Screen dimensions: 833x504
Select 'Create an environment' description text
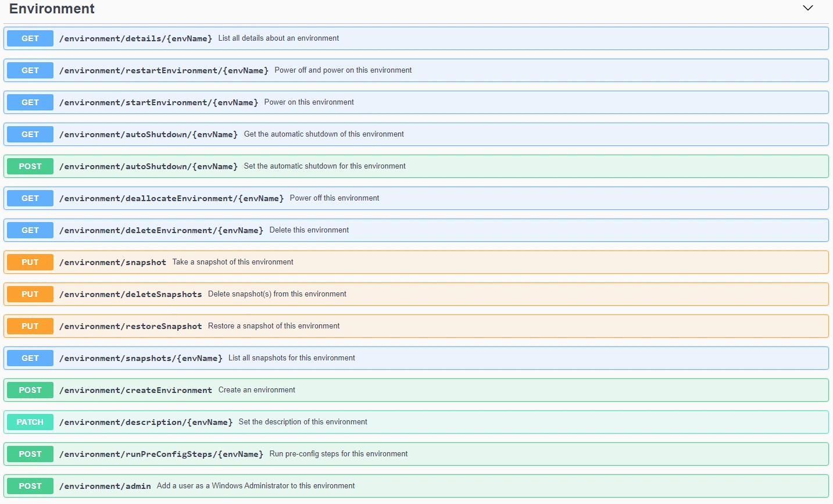pyautogui.click(x=256, y=390)
